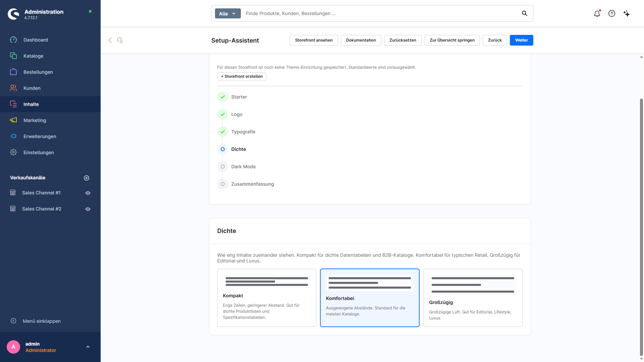Click + Storefront erstellen button

click(x=242, y=76)
